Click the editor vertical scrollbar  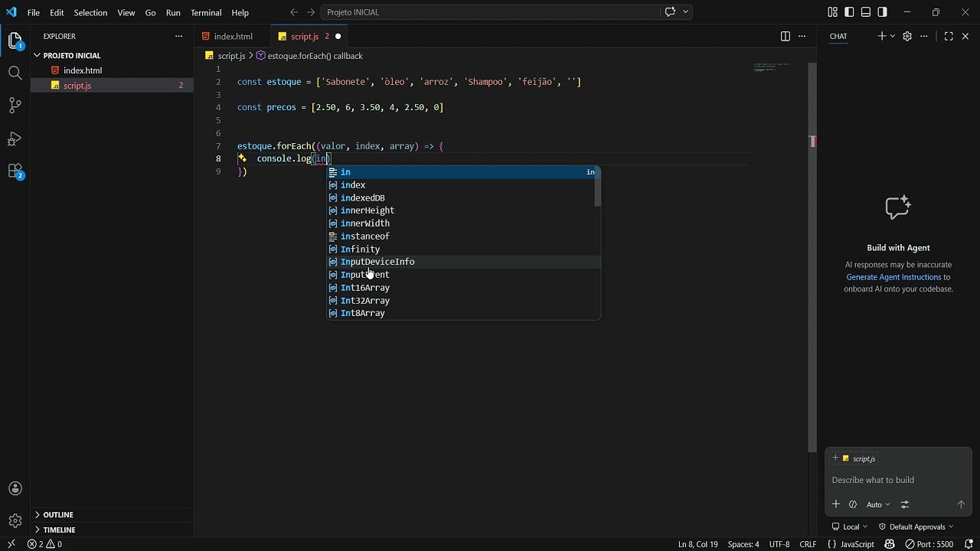pos(812,256)
